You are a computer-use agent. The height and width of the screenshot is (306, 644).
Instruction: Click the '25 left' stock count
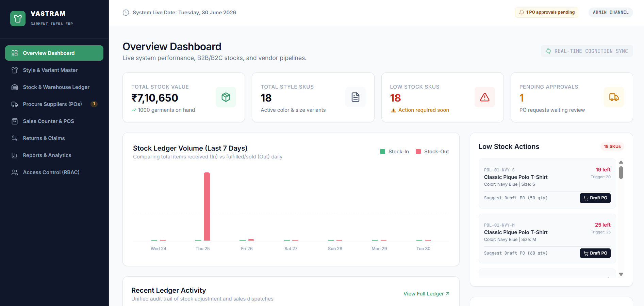point(602,225)
